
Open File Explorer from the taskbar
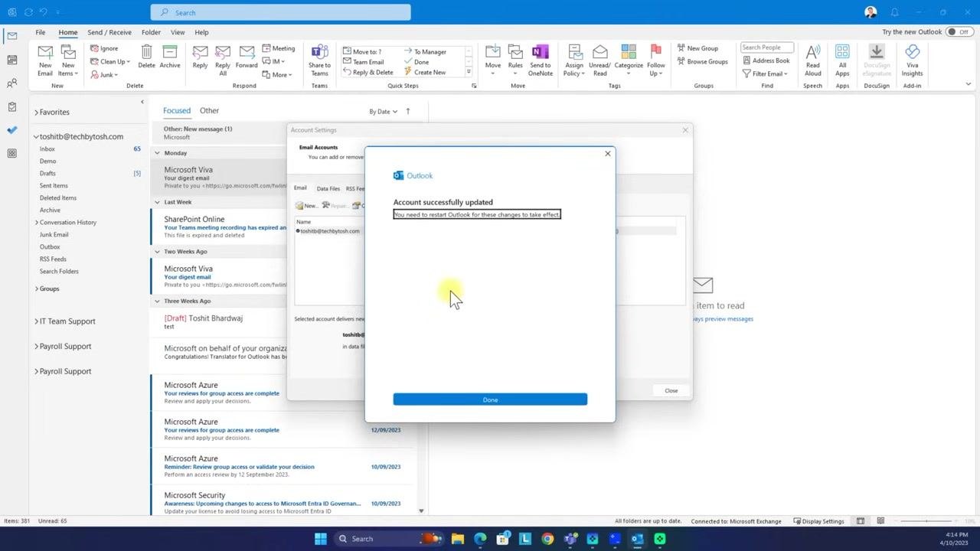click(458, 539)
